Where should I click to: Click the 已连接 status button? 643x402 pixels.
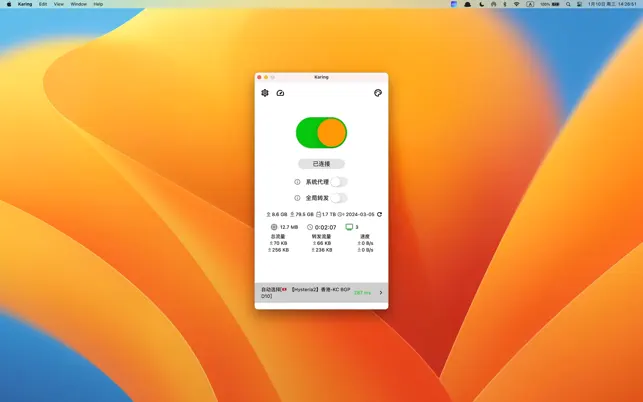tap(322, 164)
